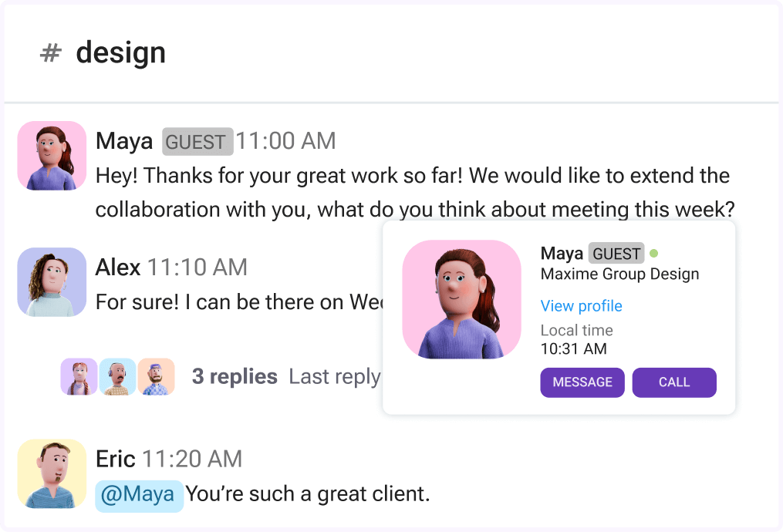Viewport: 783px width, 532px height.
Task: Click Maya's avatar next to her 11:00 AM message
Action: pyautogui.click(x=51, y=155)
